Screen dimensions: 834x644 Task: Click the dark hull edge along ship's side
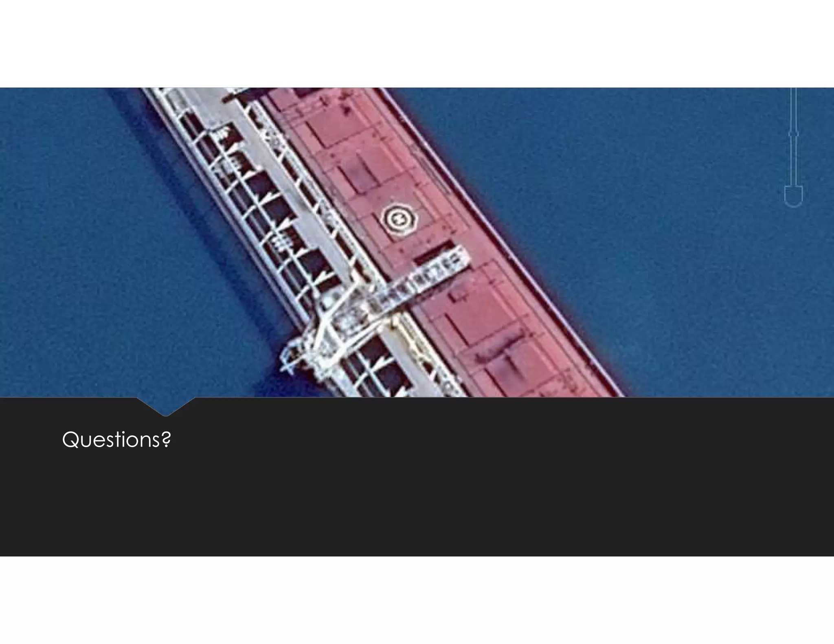(505, 240)
